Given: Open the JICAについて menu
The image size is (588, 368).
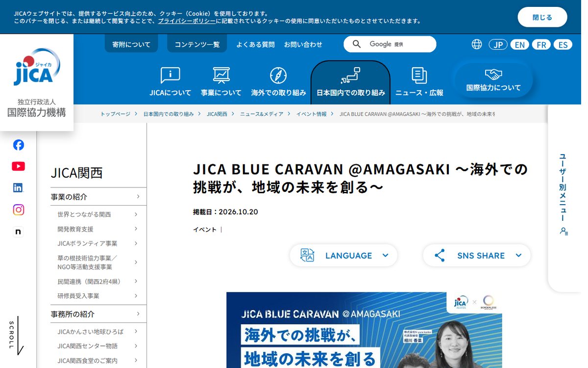Looking at the screenshot, I should (171, 82).
